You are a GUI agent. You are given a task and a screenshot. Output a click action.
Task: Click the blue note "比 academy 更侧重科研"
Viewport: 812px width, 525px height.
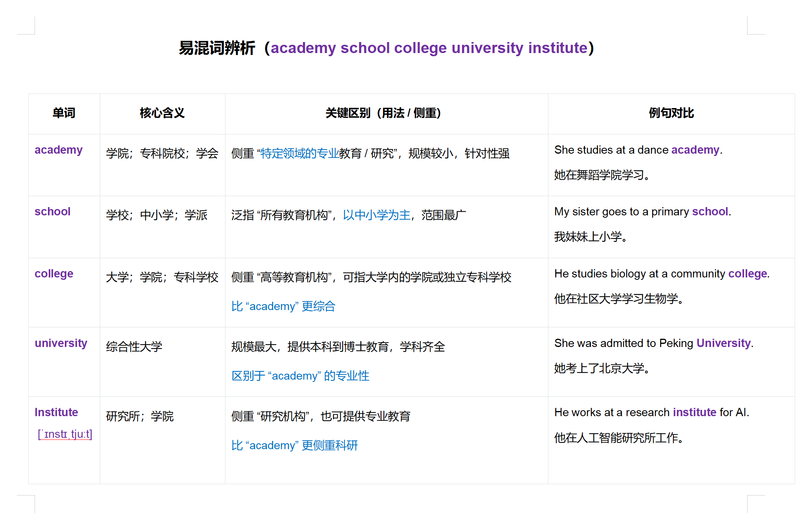(x=295, y=445)
